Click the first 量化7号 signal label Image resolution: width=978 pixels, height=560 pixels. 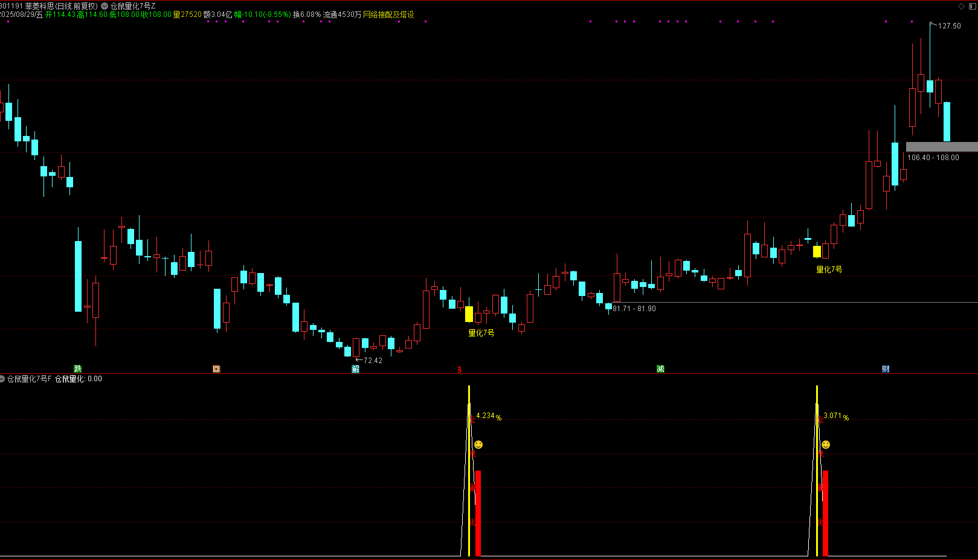click(x=481, y=333)
